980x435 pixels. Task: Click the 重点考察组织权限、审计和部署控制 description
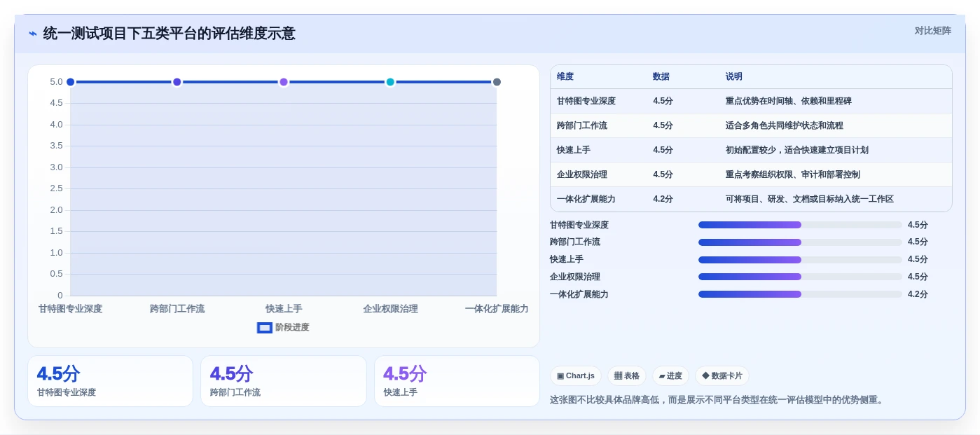pyautogui.click(x=793, y=174)
